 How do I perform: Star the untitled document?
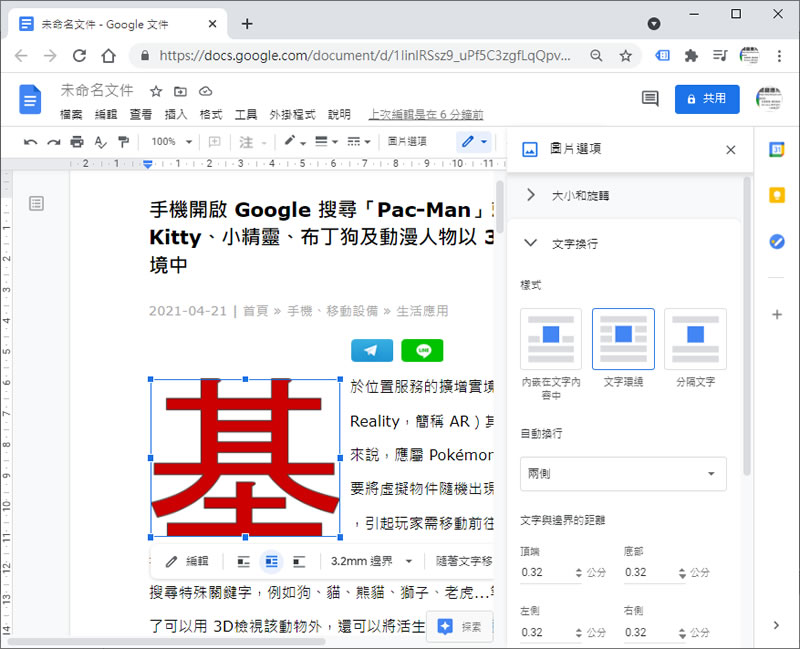156,91
